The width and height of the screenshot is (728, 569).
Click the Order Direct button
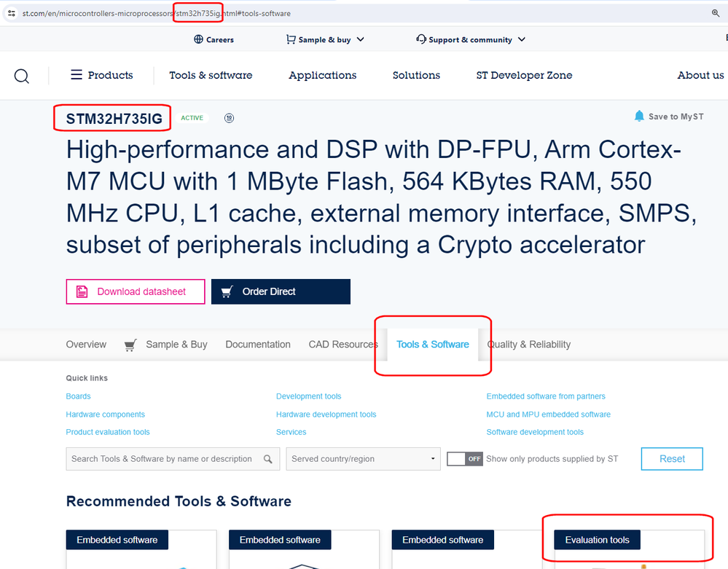(x=281, y=291)
